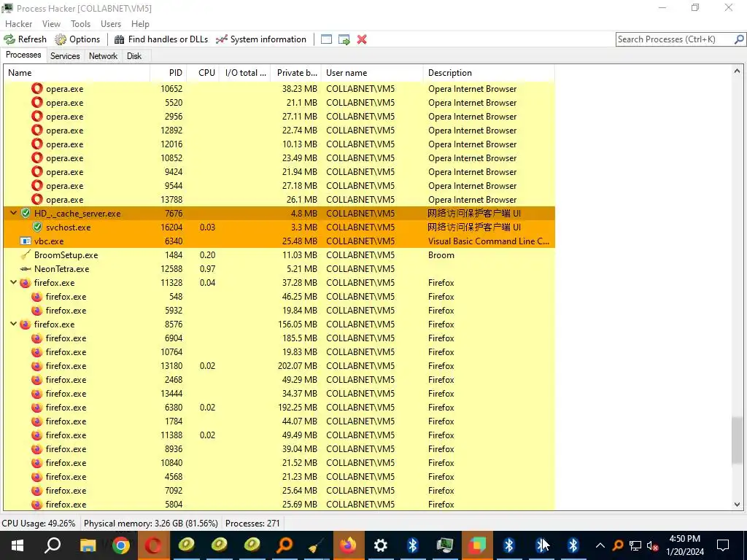
Task: Select firefox.exe row with PID 13180
Action: coord(279,366)
